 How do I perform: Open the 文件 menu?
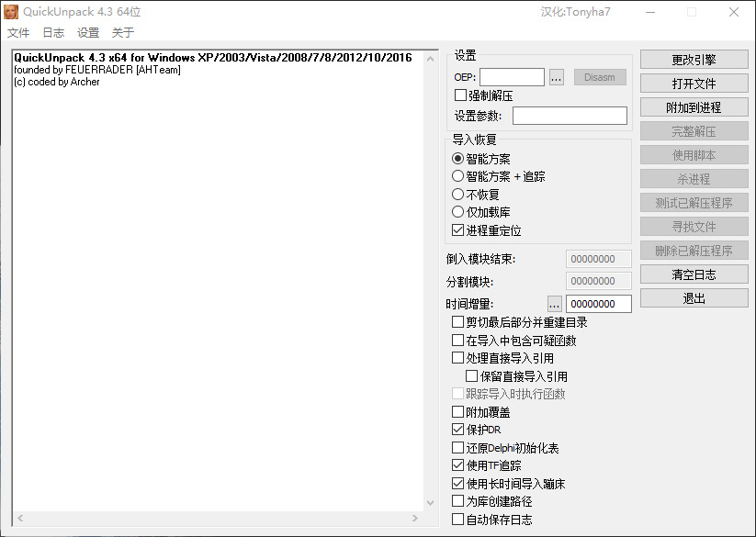(18, 33)
